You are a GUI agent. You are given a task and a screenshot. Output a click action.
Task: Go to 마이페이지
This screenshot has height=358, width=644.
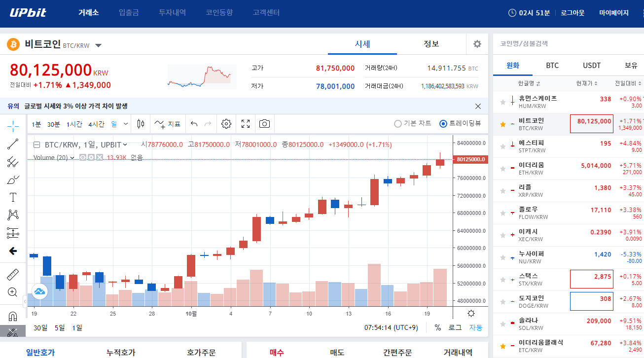point(614,13)
